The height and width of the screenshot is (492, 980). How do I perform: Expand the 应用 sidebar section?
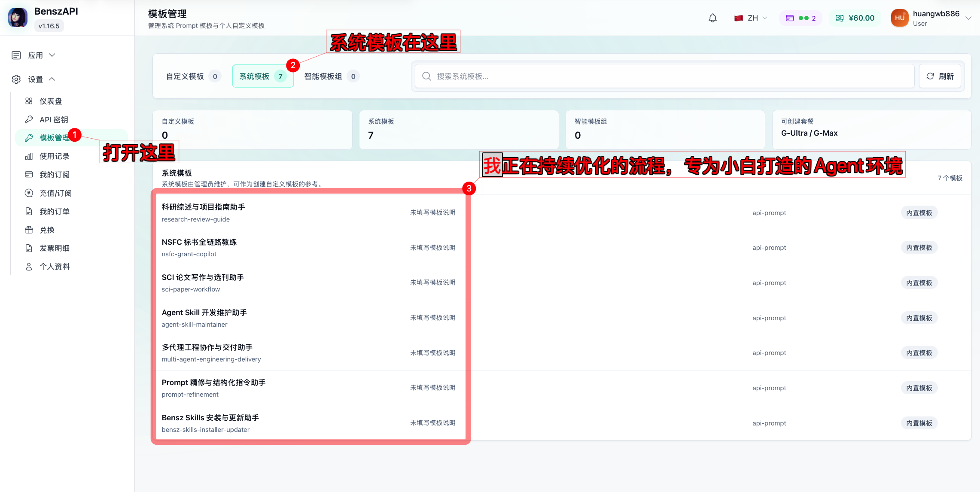(34, 55)
